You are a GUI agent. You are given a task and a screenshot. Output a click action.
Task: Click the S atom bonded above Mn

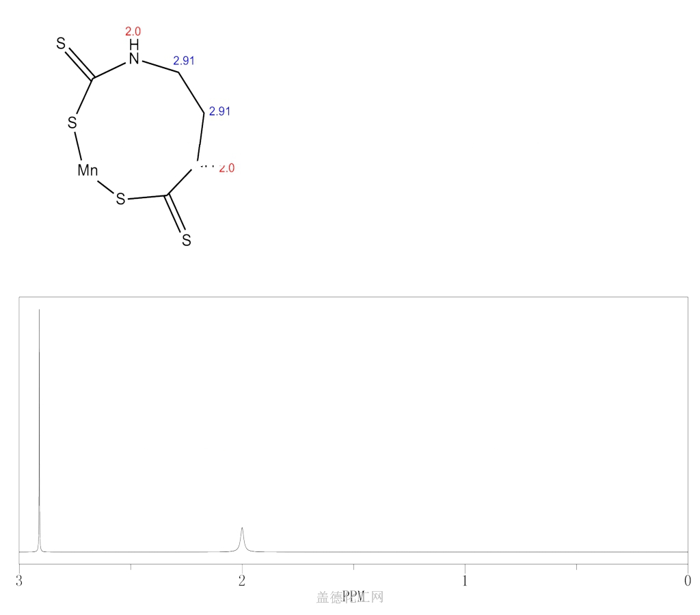pos(72,122)
